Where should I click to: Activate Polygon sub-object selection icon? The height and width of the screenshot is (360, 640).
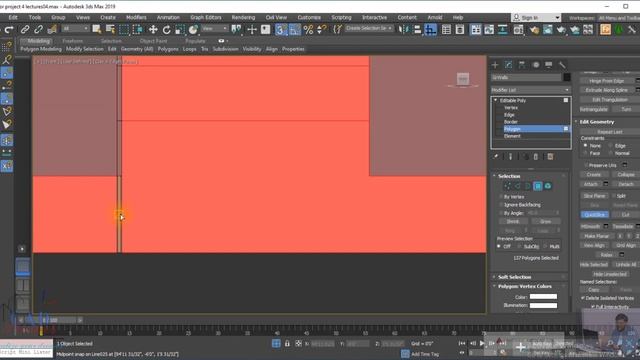pos(538,186)
